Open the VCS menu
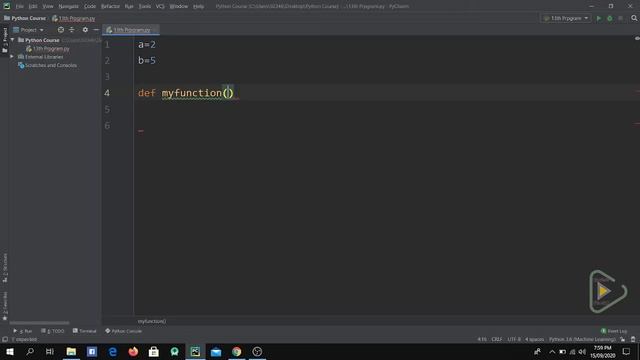 (160, 6)
